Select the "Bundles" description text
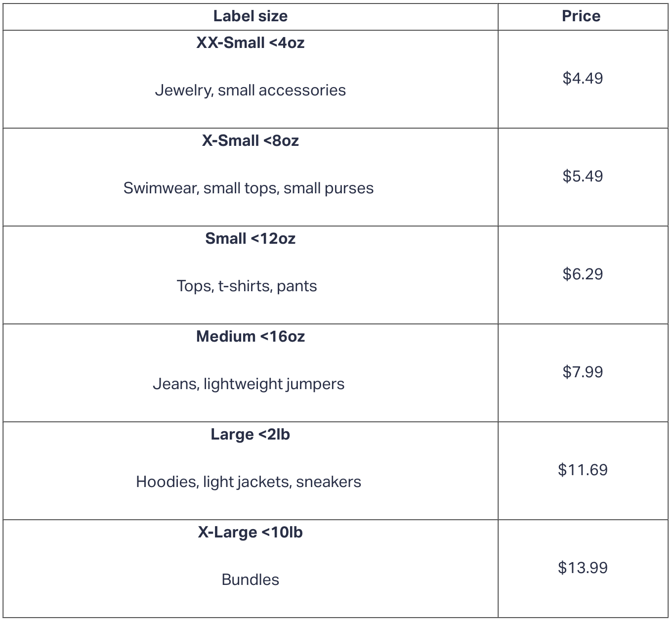 pos(250,579)
